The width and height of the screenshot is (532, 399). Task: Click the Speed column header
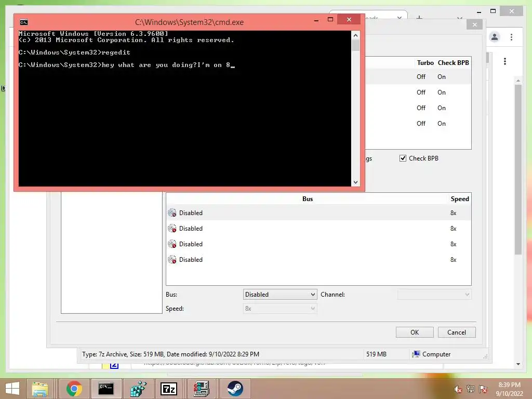[460, 199]
